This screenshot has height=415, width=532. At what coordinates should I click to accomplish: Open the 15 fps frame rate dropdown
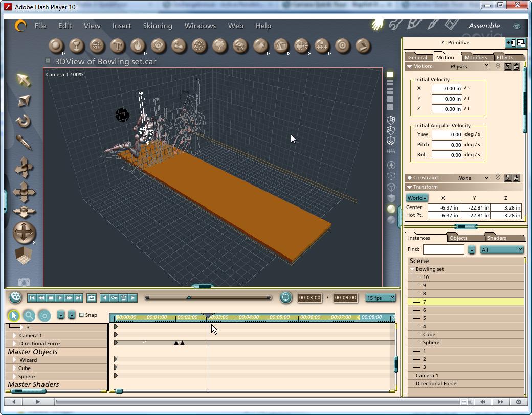(381, 298)
